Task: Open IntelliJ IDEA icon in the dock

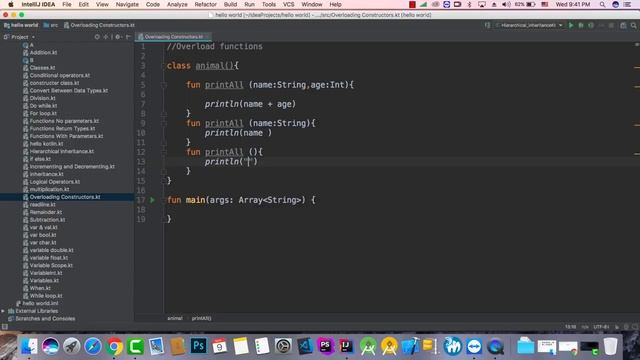Action: (x=347, y=346)
